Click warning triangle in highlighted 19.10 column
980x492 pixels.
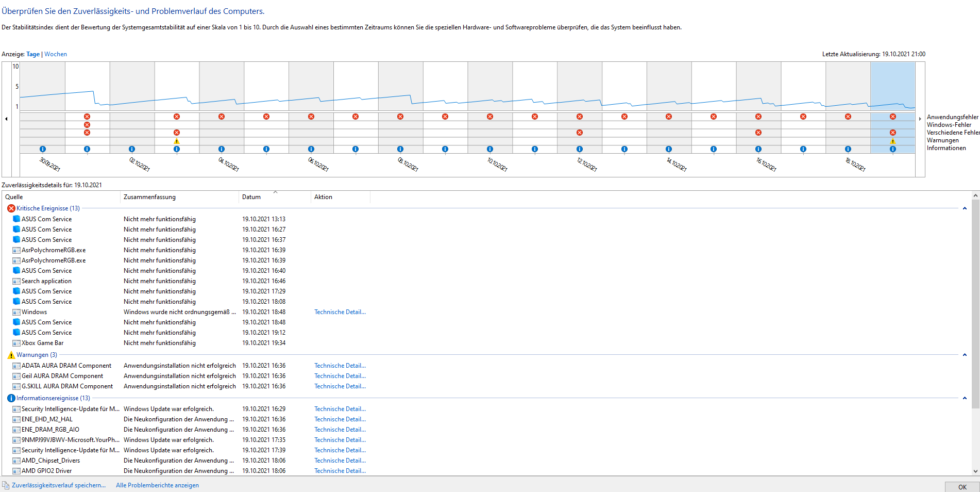[893, 141]
